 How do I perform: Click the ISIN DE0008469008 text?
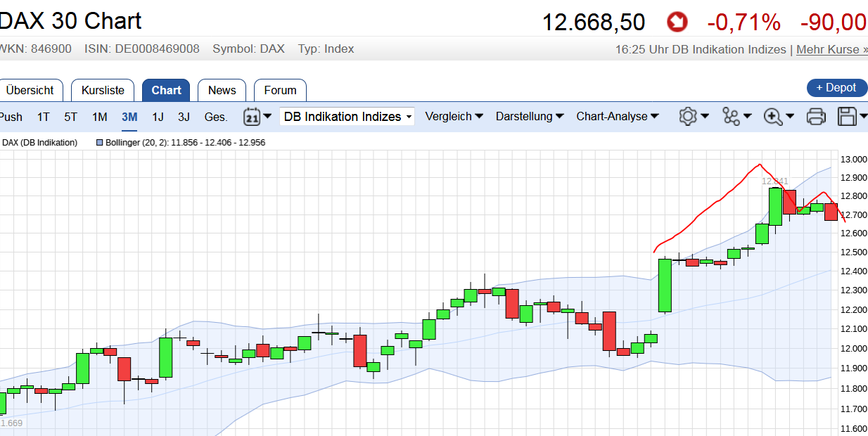click(x=142, y=49)
